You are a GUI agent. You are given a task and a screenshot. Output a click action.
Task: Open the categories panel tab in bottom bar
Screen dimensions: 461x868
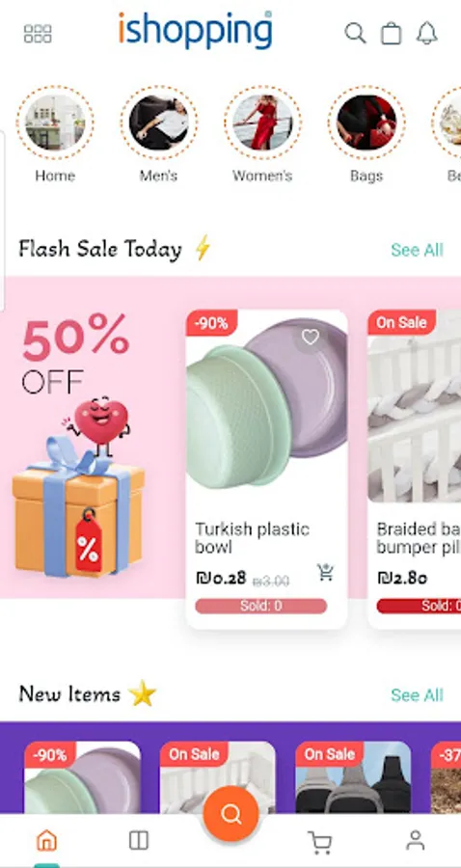pos(138,840)
